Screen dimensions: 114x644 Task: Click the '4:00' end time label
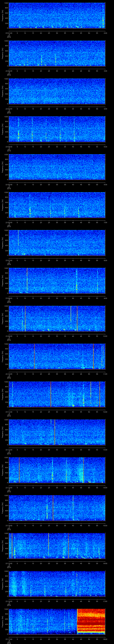click(x=105, y=109)
